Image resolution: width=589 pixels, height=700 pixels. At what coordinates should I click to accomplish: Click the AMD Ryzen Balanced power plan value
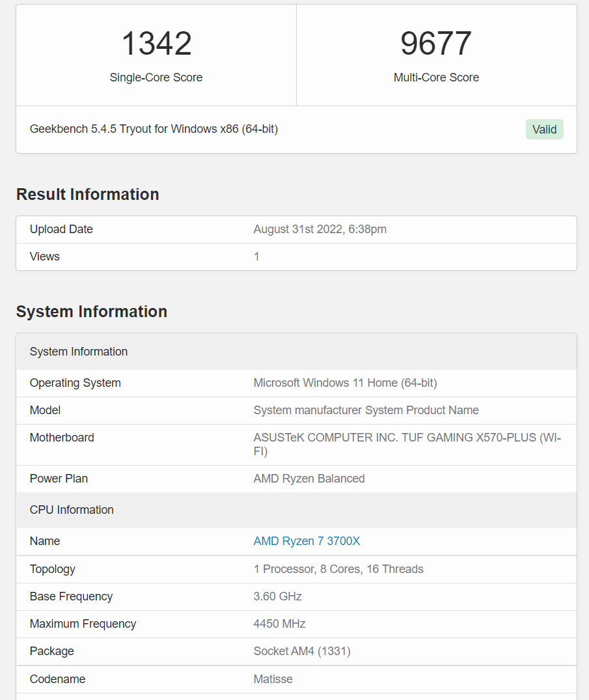pos(309,479)
